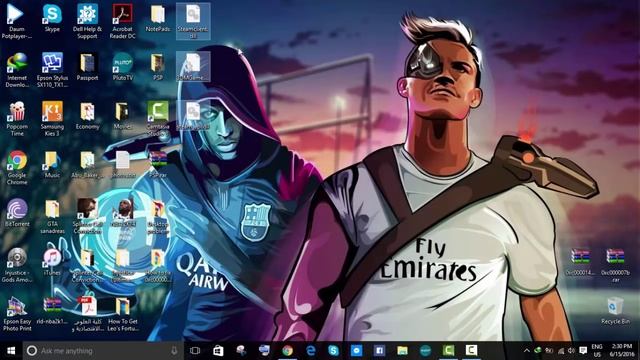Select the Passport folder icon

pyautogui.click(x=87, y=67)
